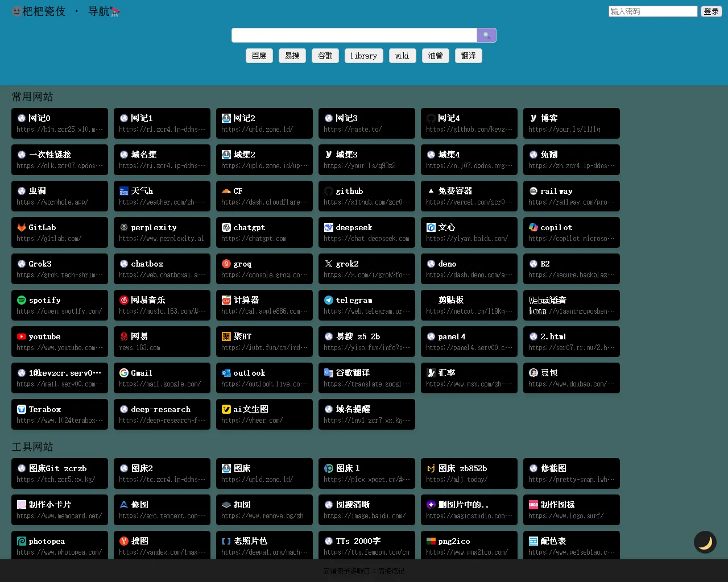Choose the 油管 search button

tap(436, 56)
